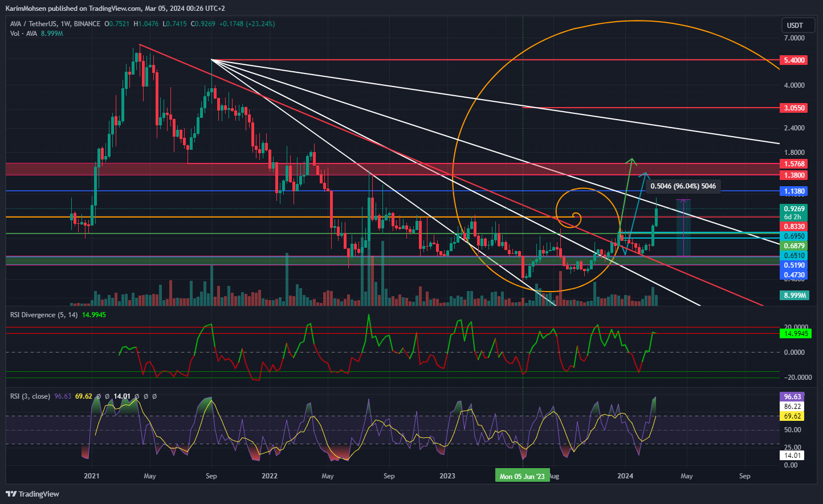This screenshot has width=823, height=504.
Task: Click the 1.5768 price level tag
Action: [x=794, y=164]
